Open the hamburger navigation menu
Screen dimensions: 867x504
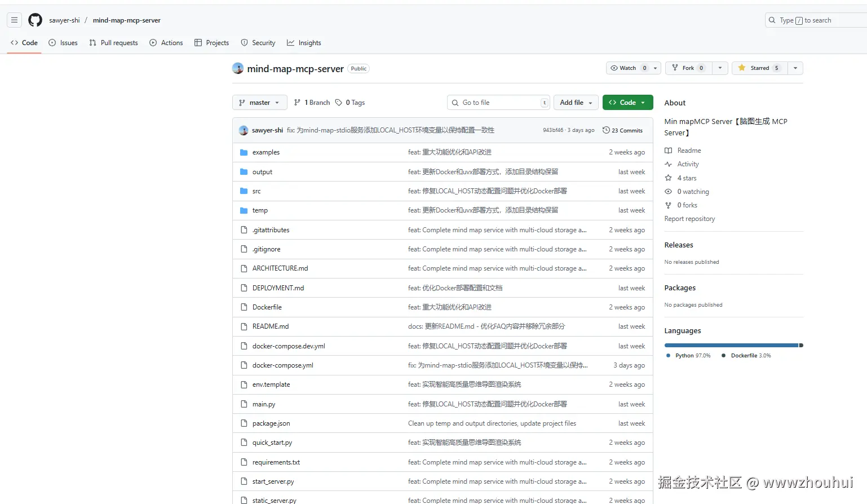tap(15, 20)
